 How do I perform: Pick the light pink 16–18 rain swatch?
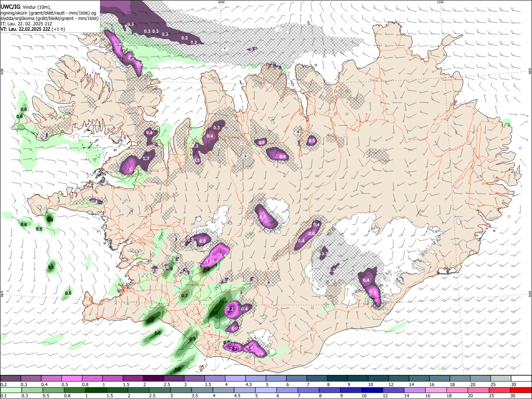[x=436, y=390]
